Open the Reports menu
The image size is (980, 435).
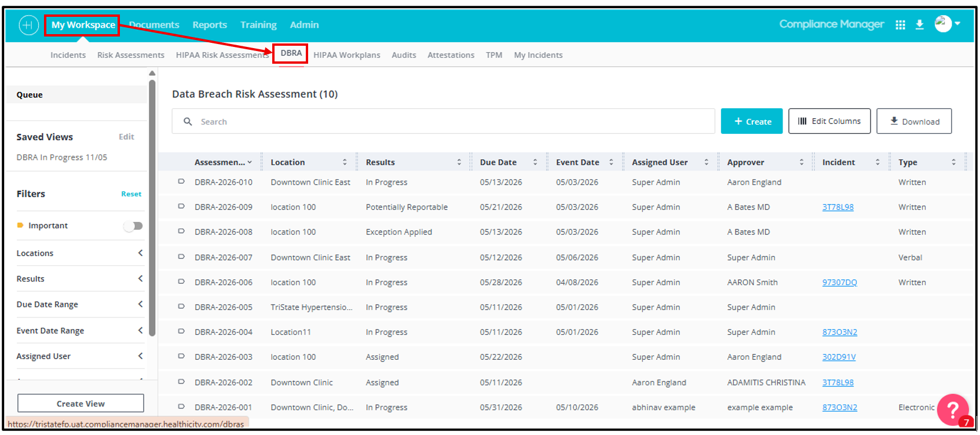(x=210, y=25)
